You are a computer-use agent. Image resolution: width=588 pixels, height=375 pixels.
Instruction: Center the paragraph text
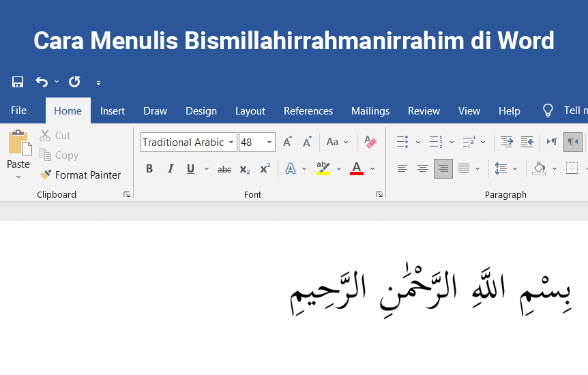tap(423, 169)
